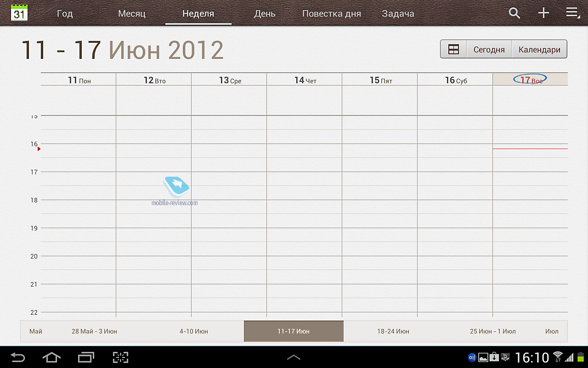This screenshot has width=588, height=368.
Task: Toggle the grid view layout icon
Action: coord(453,50)
